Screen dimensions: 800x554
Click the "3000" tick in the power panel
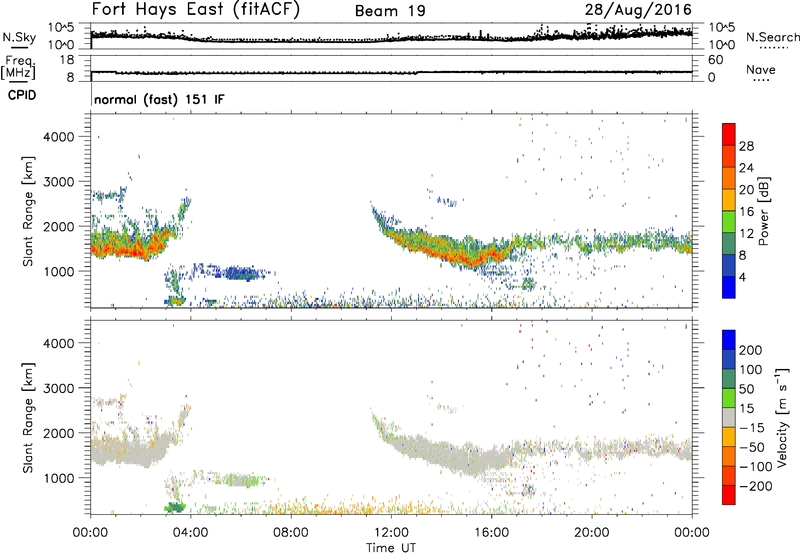click(x=59, y=182)
